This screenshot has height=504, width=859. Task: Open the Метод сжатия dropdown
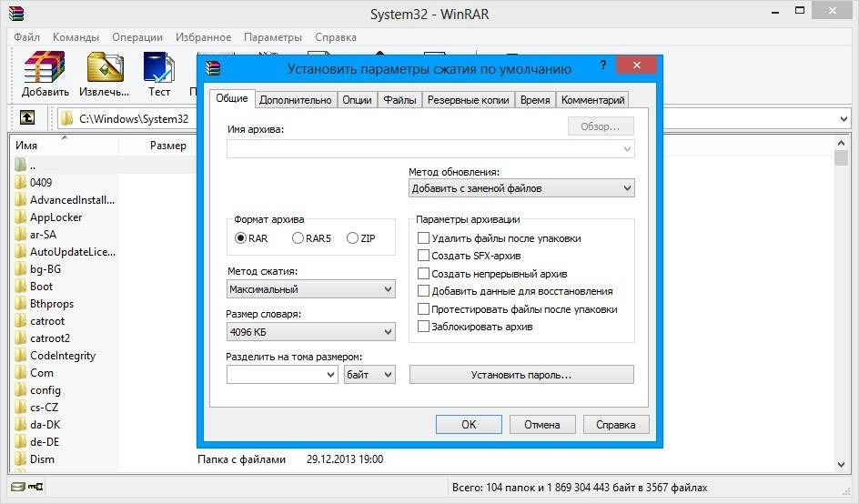coord(310,289)
